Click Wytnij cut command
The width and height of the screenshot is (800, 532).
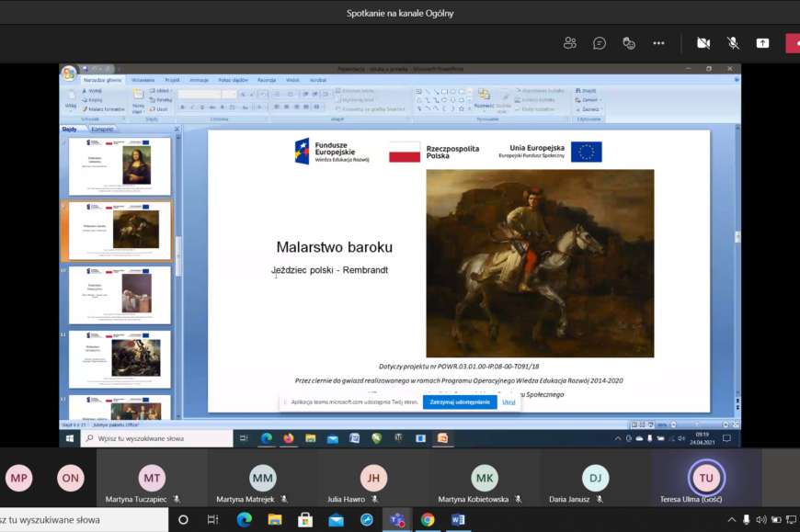point(92,91)
